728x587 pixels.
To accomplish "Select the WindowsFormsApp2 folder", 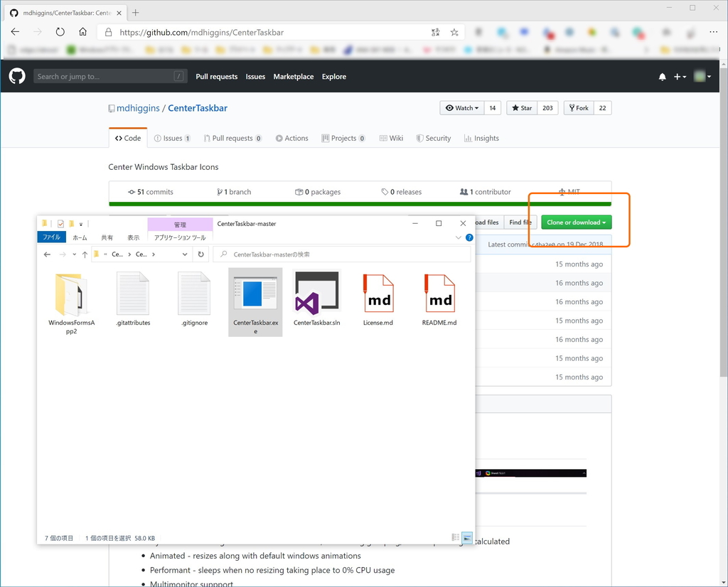I will [x=72, y=303].
